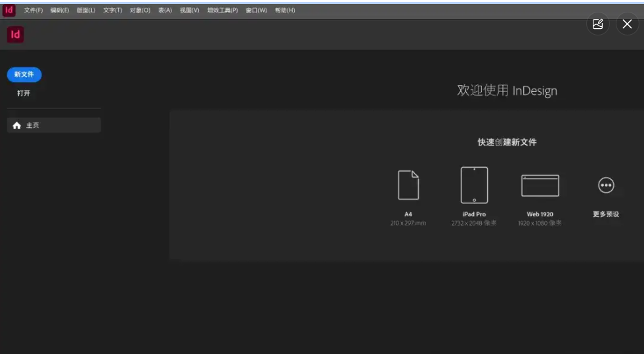Click the 欢迎使用 InDesign heading
Screen dimensions: 644x354
[507, 90]
